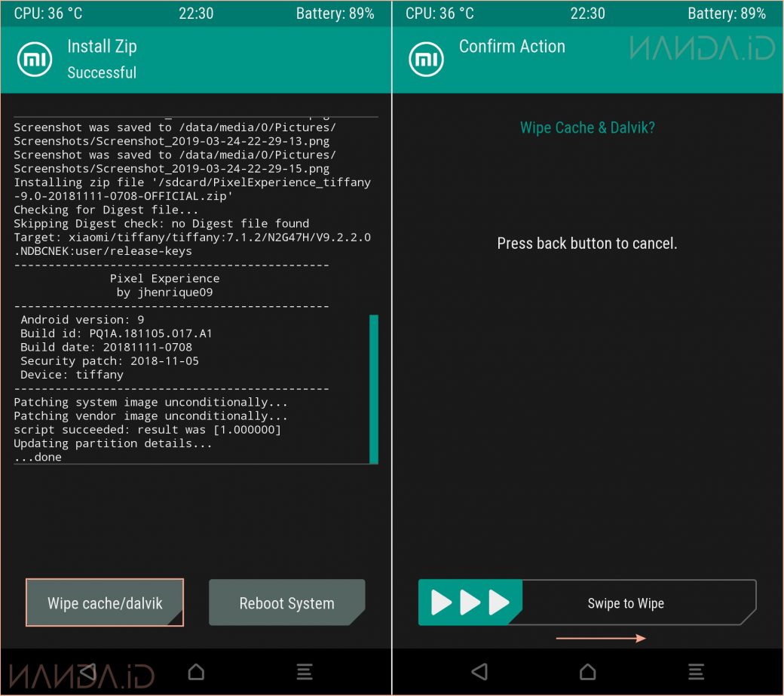784x696 pixels.
Task: Tap the Install Zip header title
Action: [x=102, y=47]
